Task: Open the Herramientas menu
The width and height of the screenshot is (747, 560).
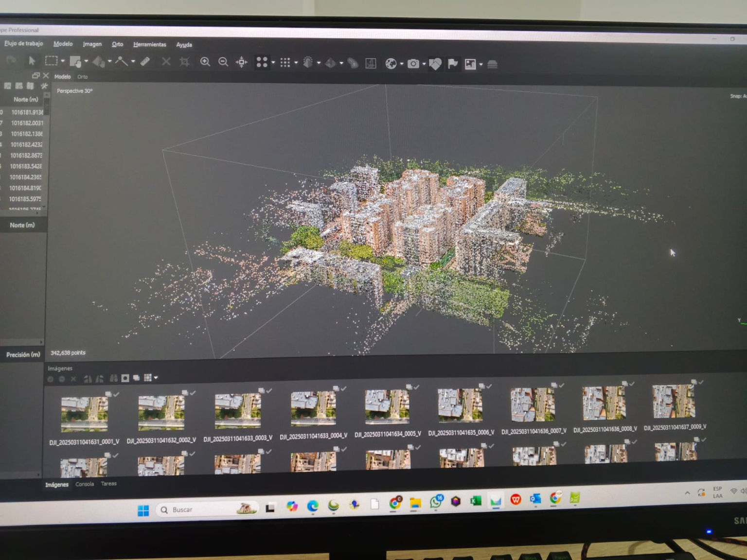Action: 149,44
